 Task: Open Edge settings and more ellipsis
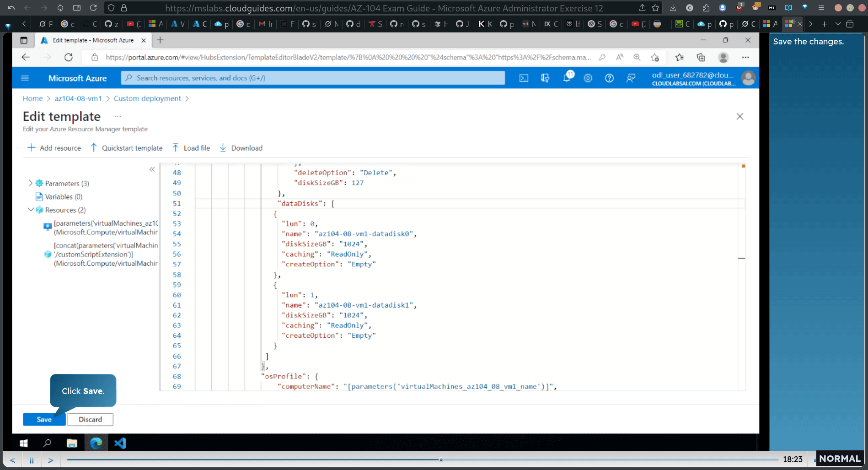coord(745,57)
